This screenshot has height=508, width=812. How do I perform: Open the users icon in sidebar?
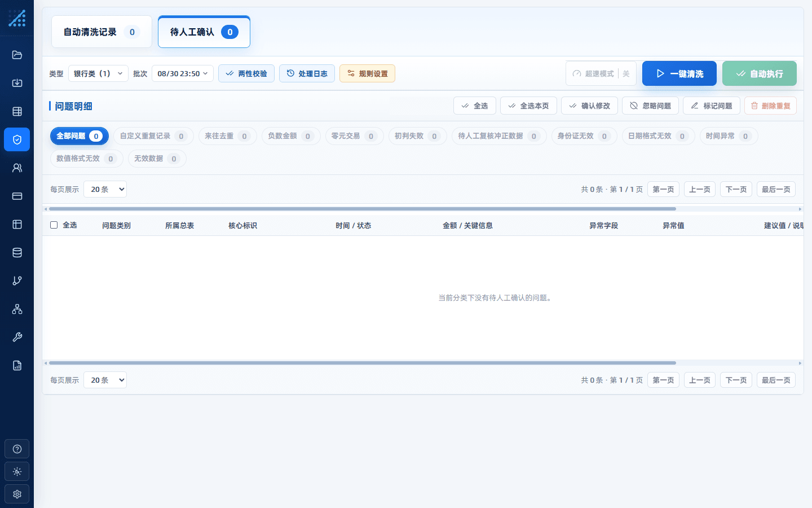17,168
